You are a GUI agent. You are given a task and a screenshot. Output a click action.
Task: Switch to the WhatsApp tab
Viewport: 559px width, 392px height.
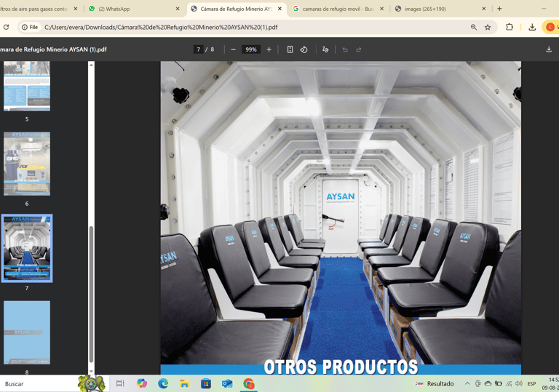pos(134,9)
